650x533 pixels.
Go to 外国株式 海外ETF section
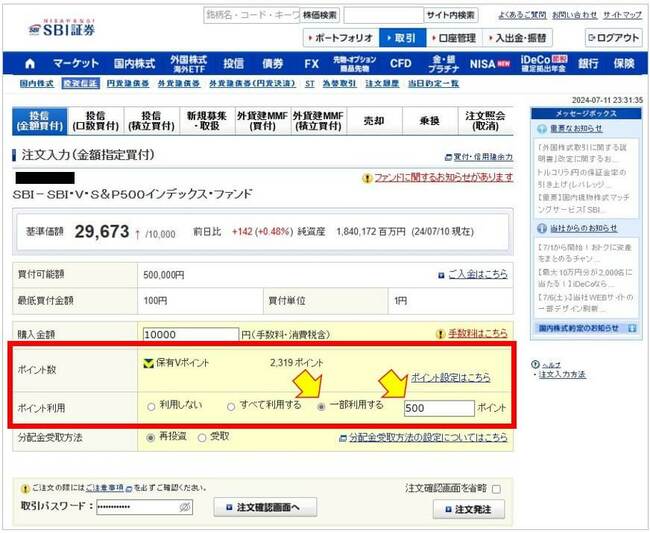point(189,64)
